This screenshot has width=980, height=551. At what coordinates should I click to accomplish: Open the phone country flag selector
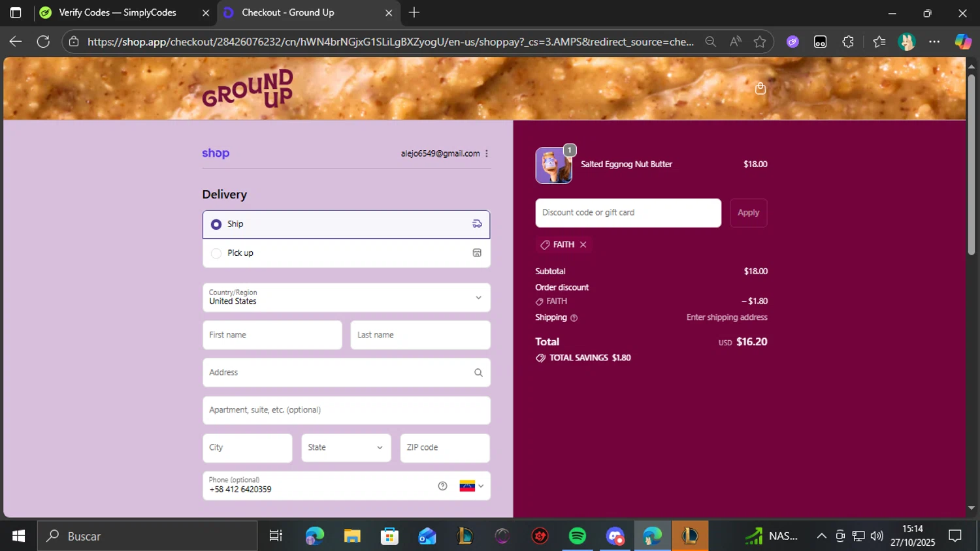tap(472, 486)
